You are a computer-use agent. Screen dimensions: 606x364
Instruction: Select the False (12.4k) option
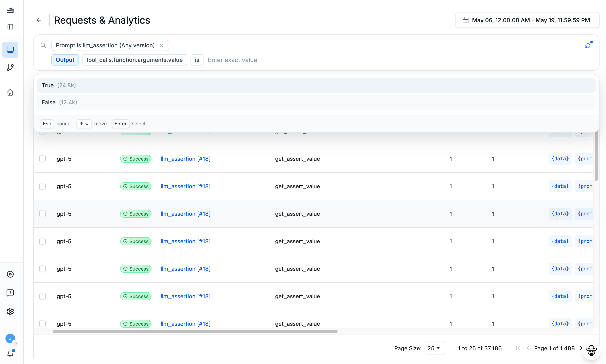coord(316,102)
